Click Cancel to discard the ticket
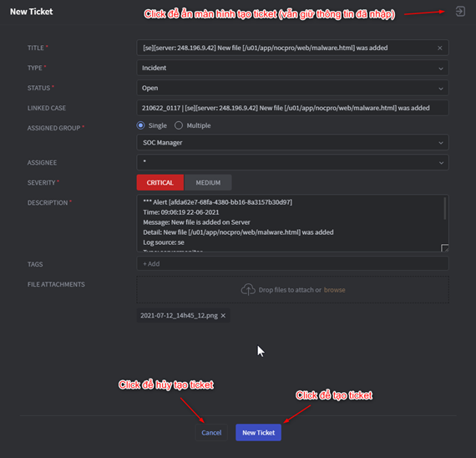Viewport: 476px width, 458px height. 211,432
